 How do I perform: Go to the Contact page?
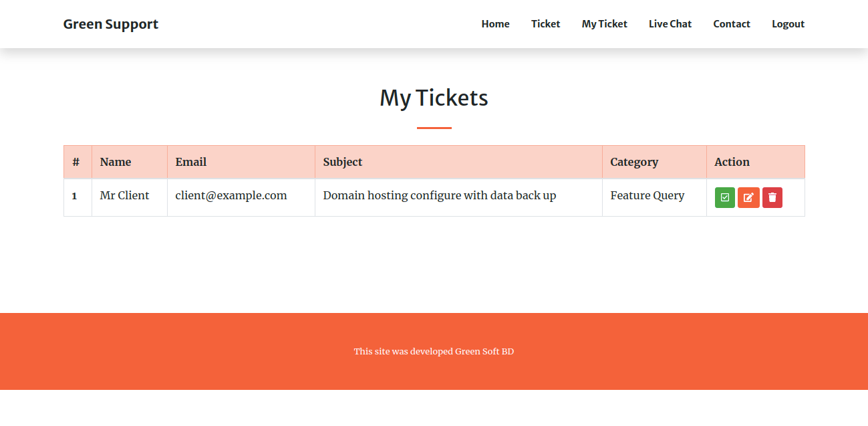731,23
